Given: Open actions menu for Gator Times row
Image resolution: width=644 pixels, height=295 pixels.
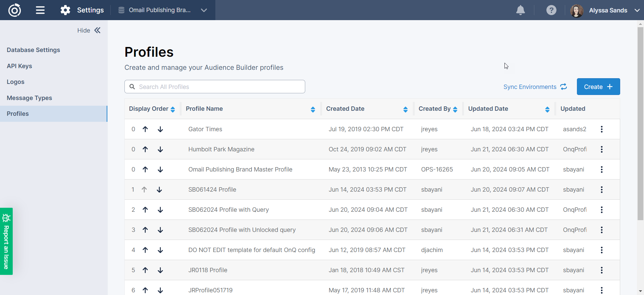Looking at the screenshot, I should (601, 129).
